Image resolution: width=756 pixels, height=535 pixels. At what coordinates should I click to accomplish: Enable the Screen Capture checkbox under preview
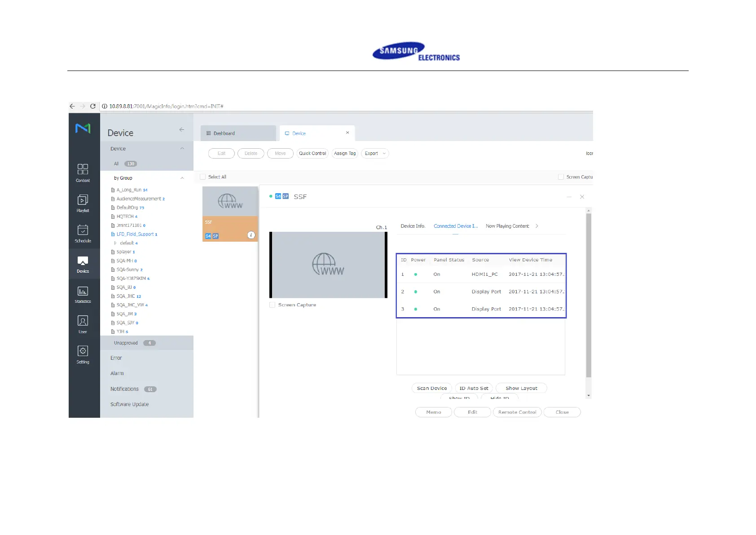pyautogui.click(x=273, y=305)
